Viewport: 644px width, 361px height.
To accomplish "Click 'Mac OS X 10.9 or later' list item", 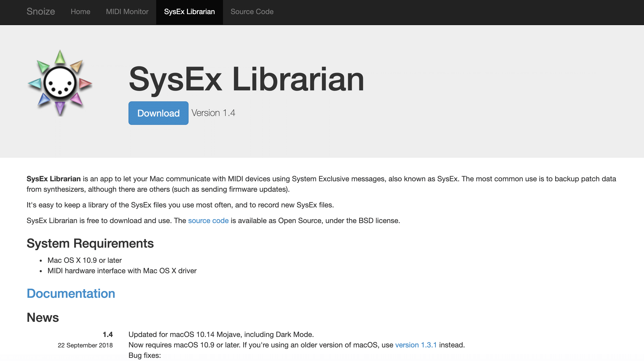I will click(x=85, y=260).
